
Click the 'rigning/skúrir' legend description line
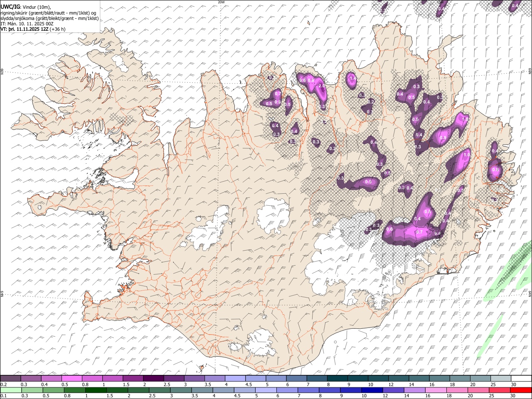point(49,12)
